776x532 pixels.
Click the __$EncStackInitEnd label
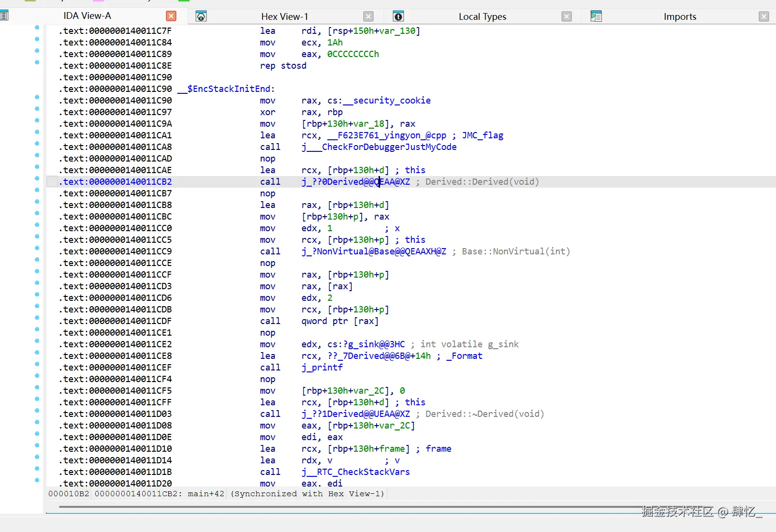[226, 89]
